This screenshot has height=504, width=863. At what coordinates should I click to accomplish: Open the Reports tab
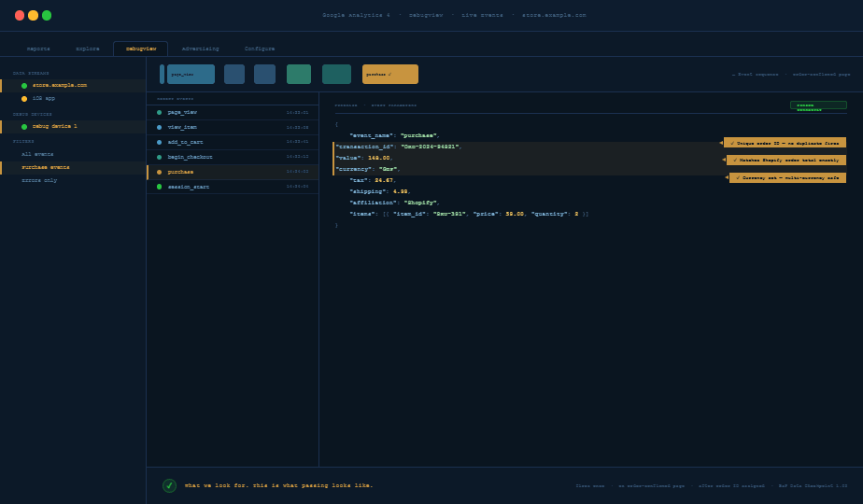point(38,49)
